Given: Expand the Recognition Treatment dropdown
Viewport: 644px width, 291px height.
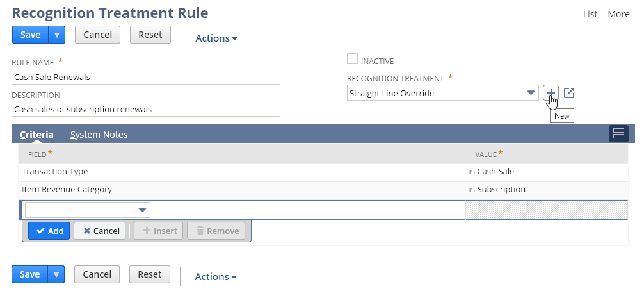Looking at the screenshot, I should (x=531, y=93).
